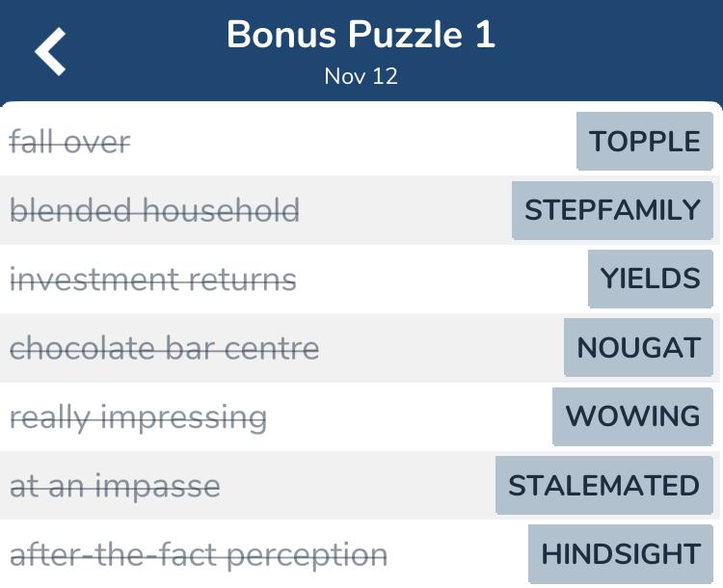Tap the Bonus Puzzle 1 title
The height and width of the screenshot is (588, 723).
[x=361, y=35]
